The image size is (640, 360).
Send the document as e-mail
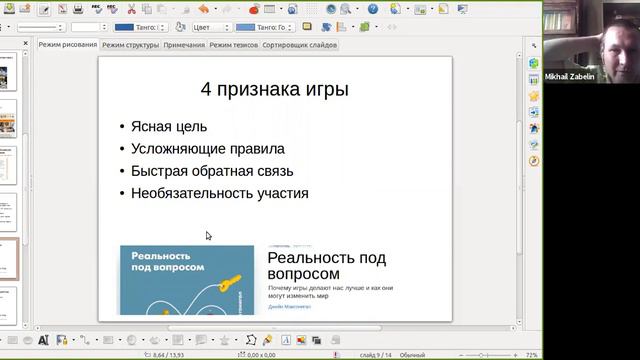tap(25, 9)
